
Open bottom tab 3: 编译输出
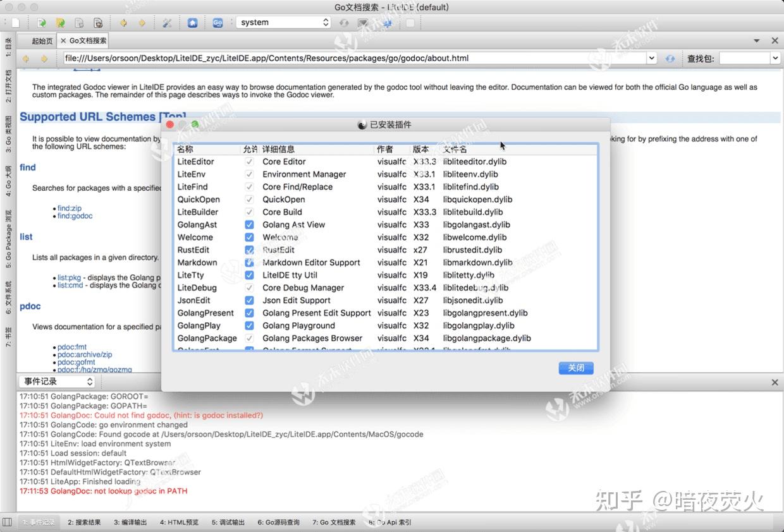[x=130, y=523]
